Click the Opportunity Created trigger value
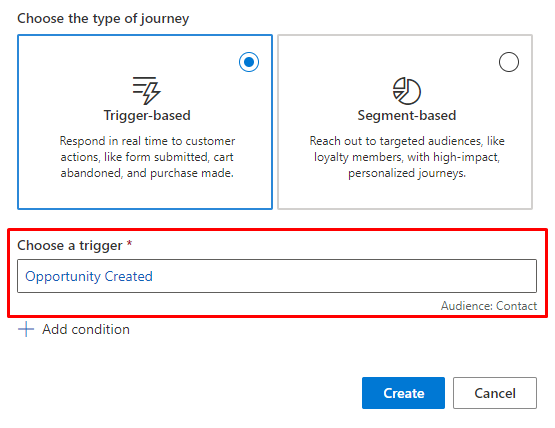 coord(89,276)
